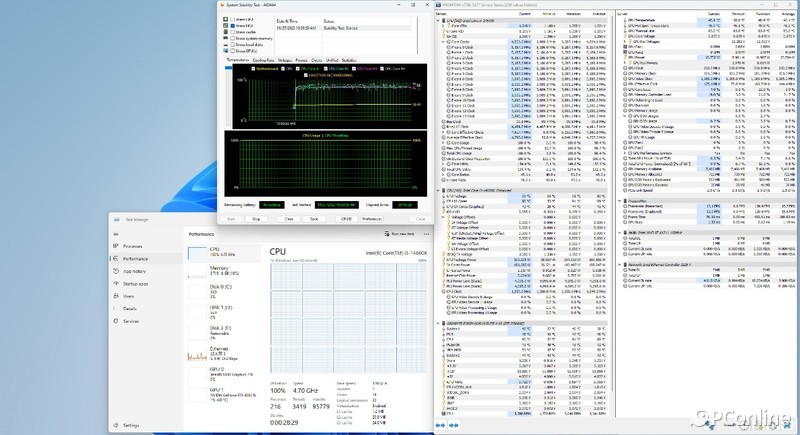The width and height of the screenshot is (800, 435).
Task: Collapse the Core Clocks tree in HWiNFO
Action: point(443,42)
